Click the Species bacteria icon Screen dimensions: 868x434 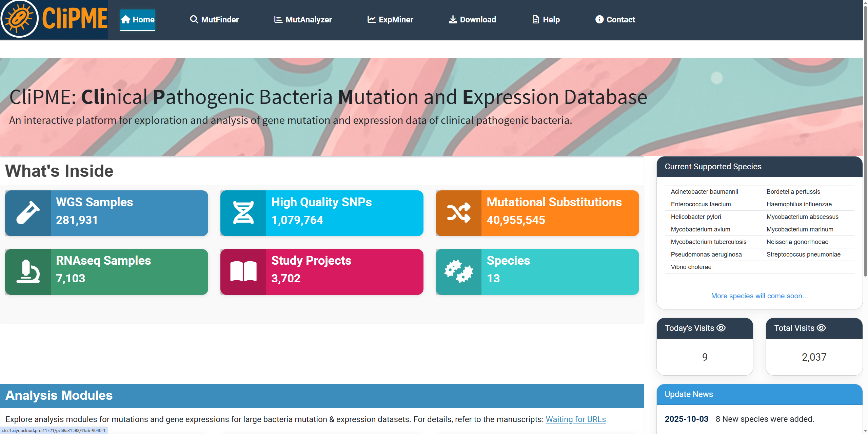click(459, 272)
